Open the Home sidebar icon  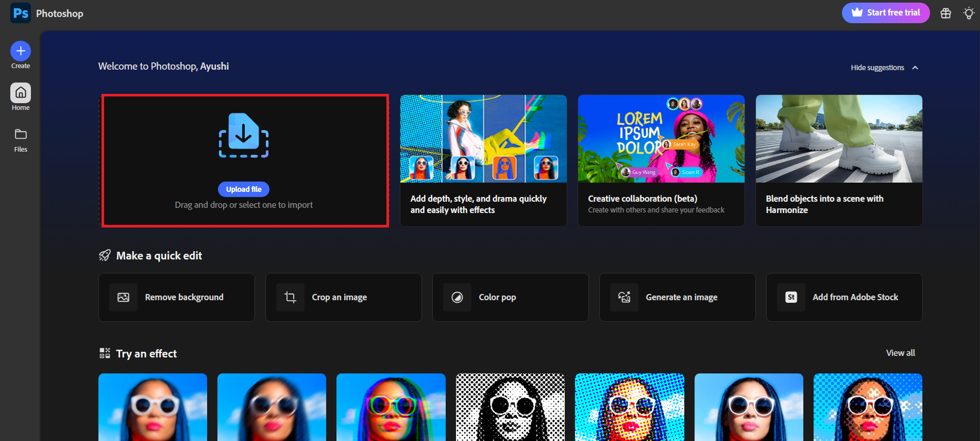coord(21,93)
